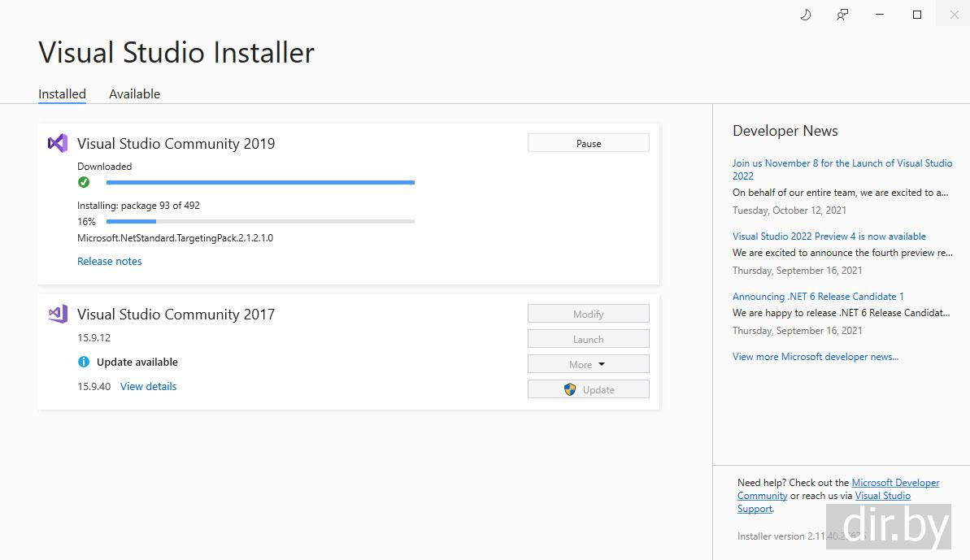Viewport: 970px width, 560px height.
Task: Open the Visual Studio 2022 launch news
Action: click(842, 169)
